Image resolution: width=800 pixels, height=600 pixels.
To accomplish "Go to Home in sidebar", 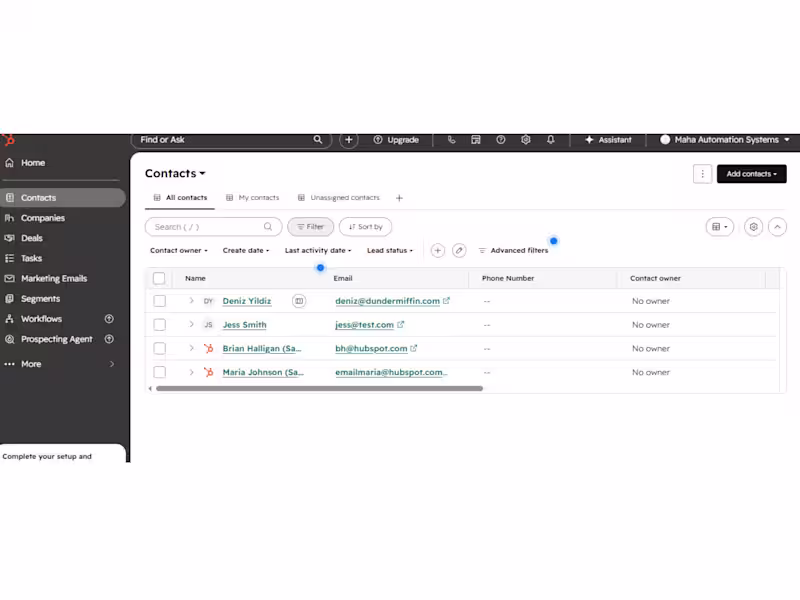I will pyautogui.click(x=33, y=163).
